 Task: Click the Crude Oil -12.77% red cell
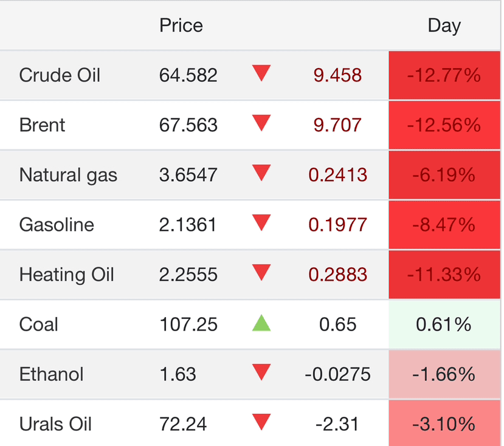click(444, 75)
